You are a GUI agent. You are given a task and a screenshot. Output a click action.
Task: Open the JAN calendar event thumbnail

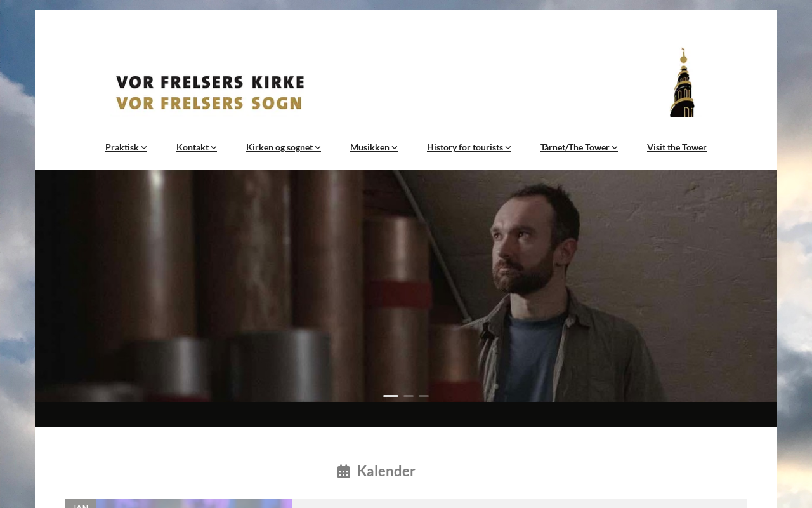point(194,504)
